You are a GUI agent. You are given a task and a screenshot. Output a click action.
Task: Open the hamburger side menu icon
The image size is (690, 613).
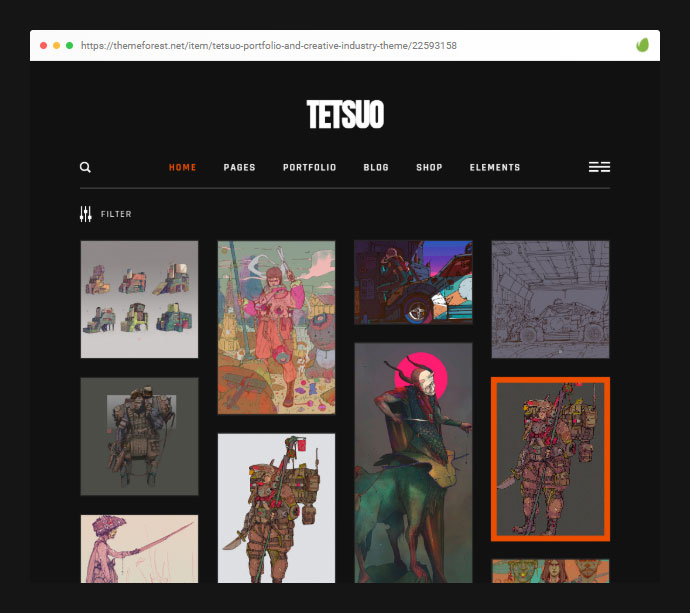(599, 167)
